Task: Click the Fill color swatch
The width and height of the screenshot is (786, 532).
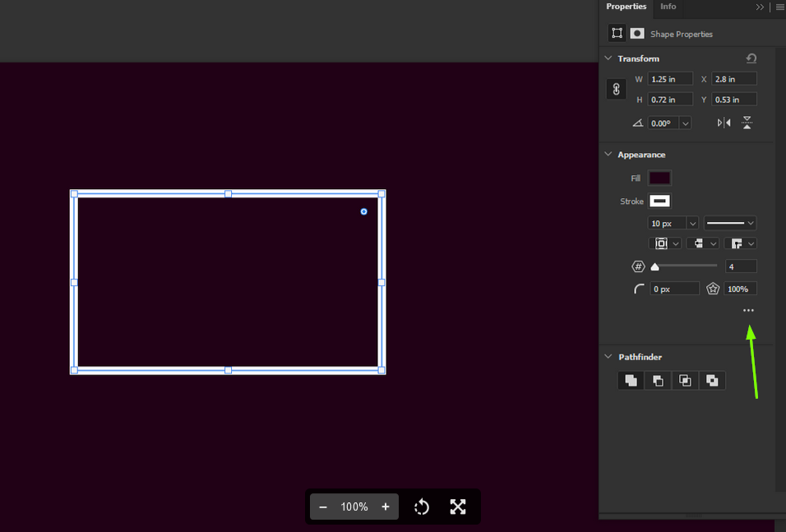Action: point(659,178)
